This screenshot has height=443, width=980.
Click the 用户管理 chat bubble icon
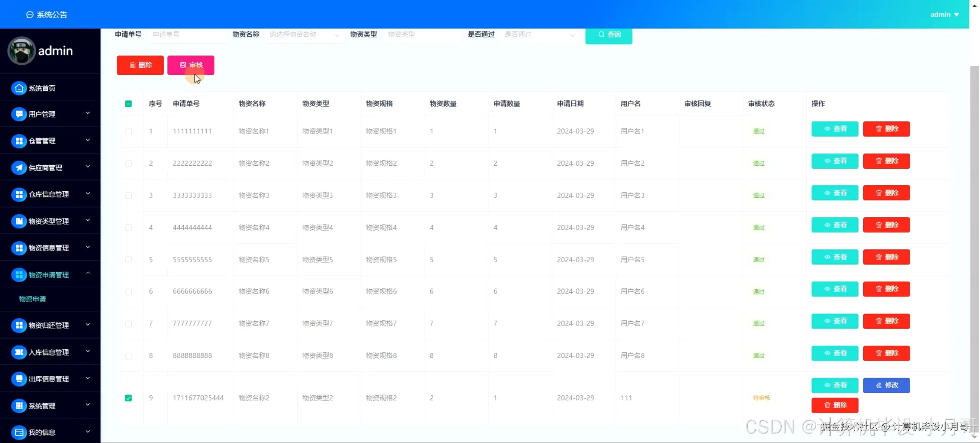[19, 114]
